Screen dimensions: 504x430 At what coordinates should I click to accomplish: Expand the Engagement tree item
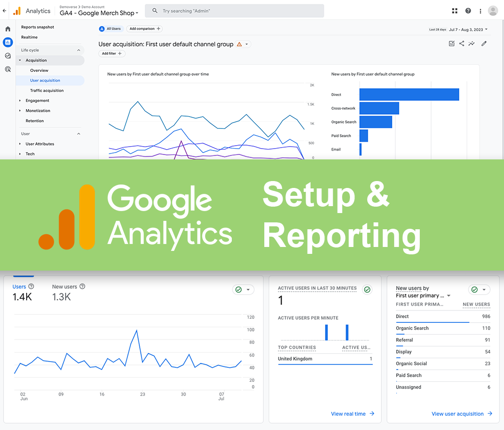pyautogui.click(x=20, y=100)
